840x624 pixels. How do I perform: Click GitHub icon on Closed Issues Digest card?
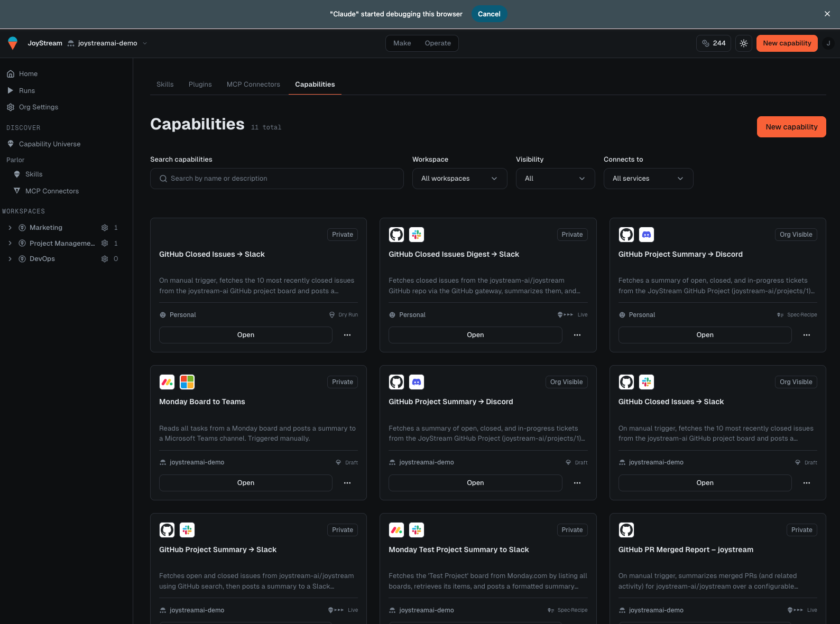(x=396, y=235)
